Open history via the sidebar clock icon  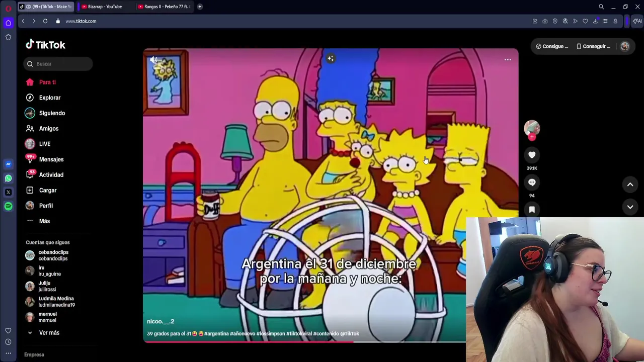(8, 342)
